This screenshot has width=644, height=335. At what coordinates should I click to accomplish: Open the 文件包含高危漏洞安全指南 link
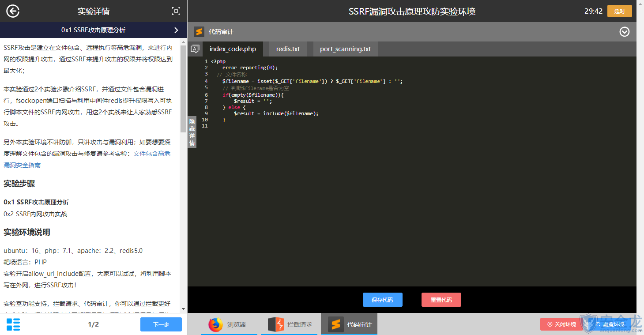151,154
